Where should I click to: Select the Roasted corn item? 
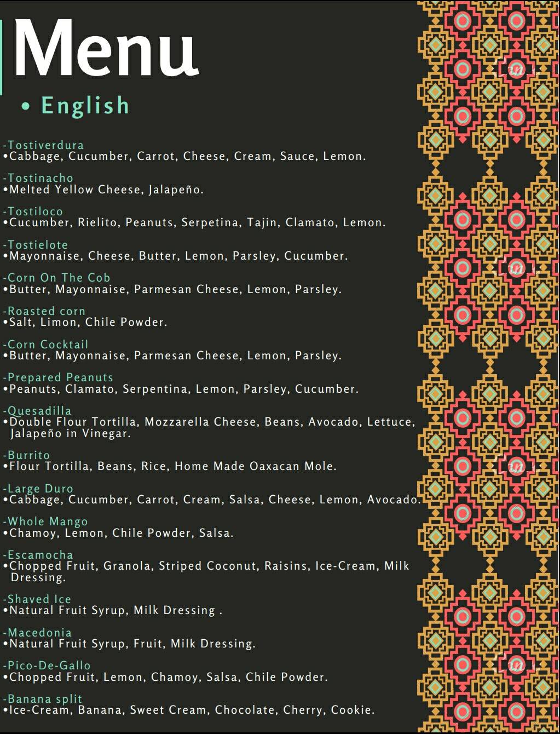45,311
